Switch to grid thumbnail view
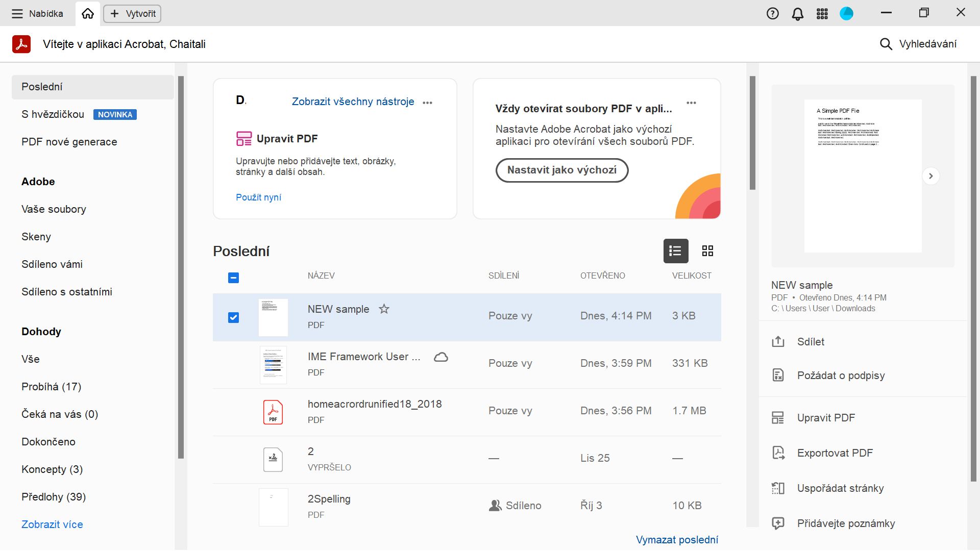 point(707,251)
